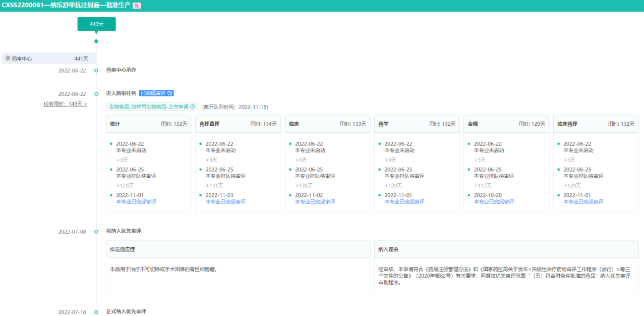644x316 pixels.
Task: Click the 生物制品-治疗用生物制品-上市申请 tag
Action: tap(149, 107)
